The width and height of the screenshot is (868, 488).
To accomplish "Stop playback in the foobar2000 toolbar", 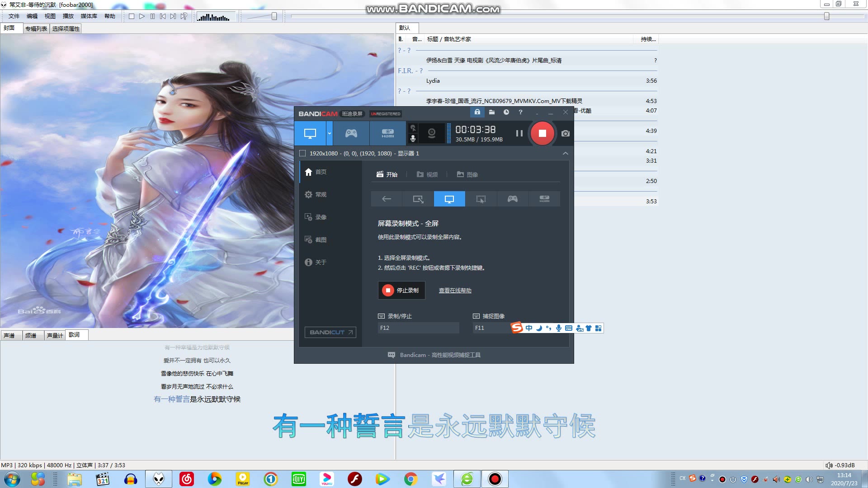I will click(132, 16).
